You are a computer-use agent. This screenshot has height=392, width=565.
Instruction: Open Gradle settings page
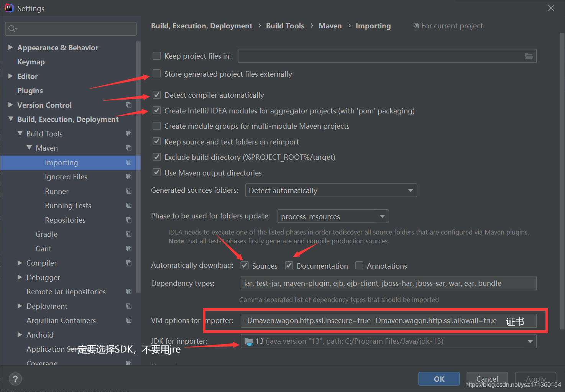tap(46, 234)
